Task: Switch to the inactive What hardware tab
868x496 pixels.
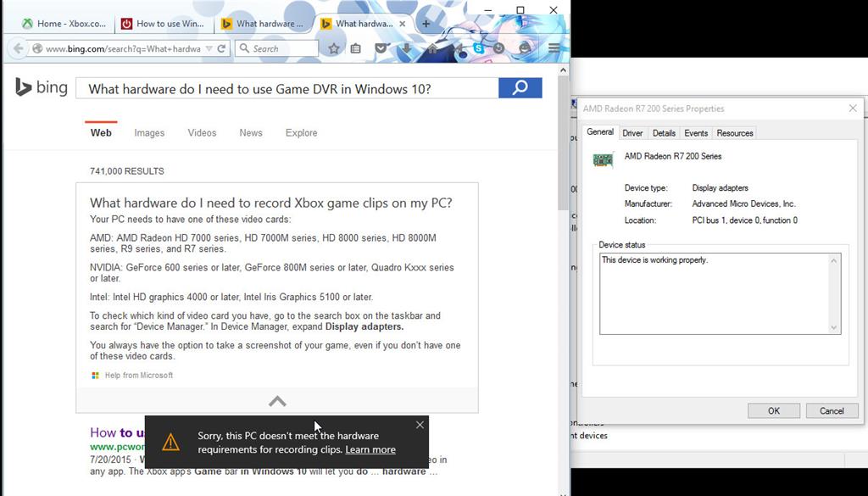Action: [264, 24]
